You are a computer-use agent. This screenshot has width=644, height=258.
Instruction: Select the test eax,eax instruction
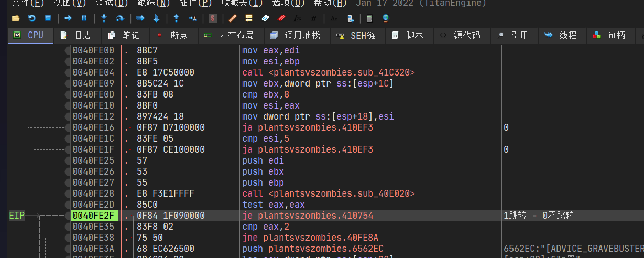coord(274,205)
